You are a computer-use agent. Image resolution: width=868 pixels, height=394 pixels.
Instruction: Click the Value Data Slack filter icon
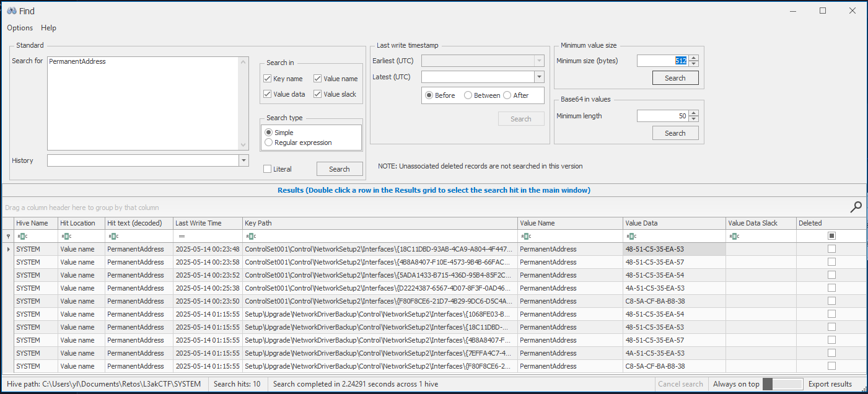[734, 236]
